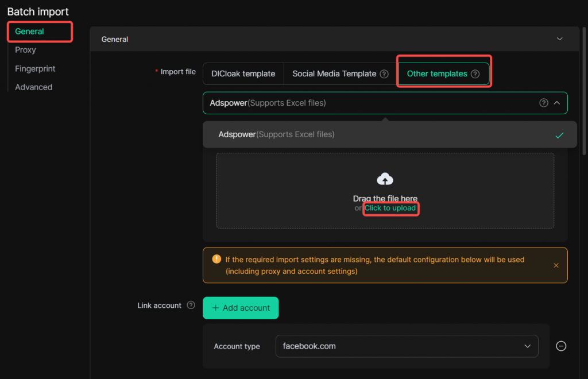Collapse the General panel header chevron

(x=559, y=39)
